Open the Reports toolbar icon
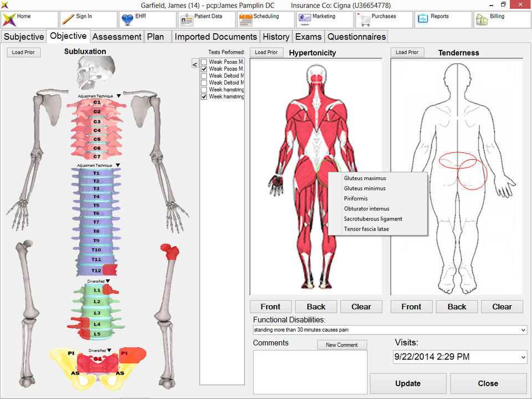This screenshot has width=532, height=399. (423, 19)
